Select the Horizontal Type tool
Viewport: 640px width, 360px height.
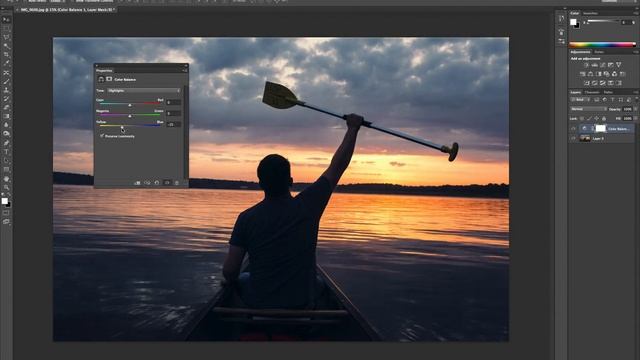pyautogui.click(x=6, y=152)
